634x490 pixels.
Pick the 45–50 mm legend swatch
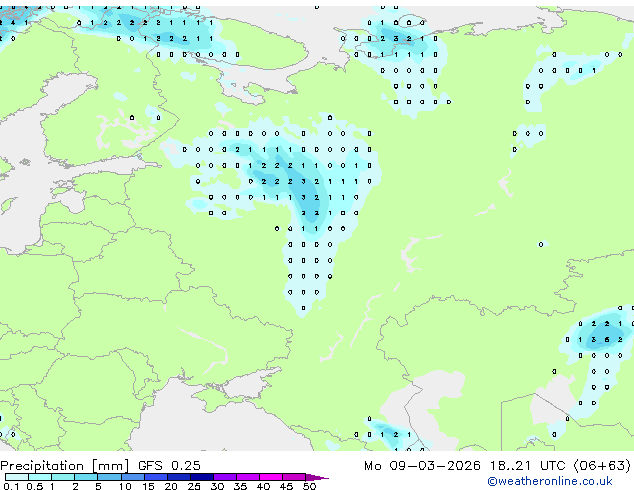[x=294, y=477]
